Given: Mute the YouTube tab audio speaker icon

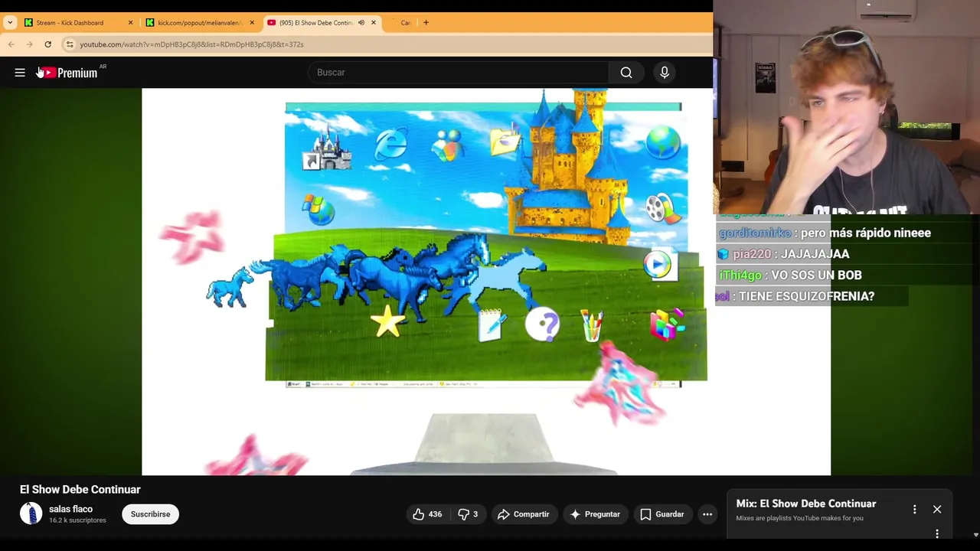Looking at the screenshot, I should click(x=361, y=23).
